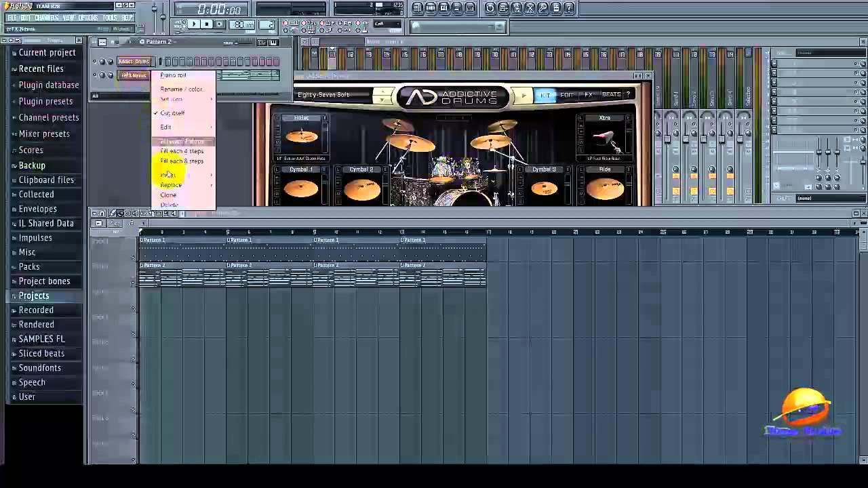Open the TOOLS menu
Image resolution: width=868 pixels, height=488 pixels.
click(110, 18)
